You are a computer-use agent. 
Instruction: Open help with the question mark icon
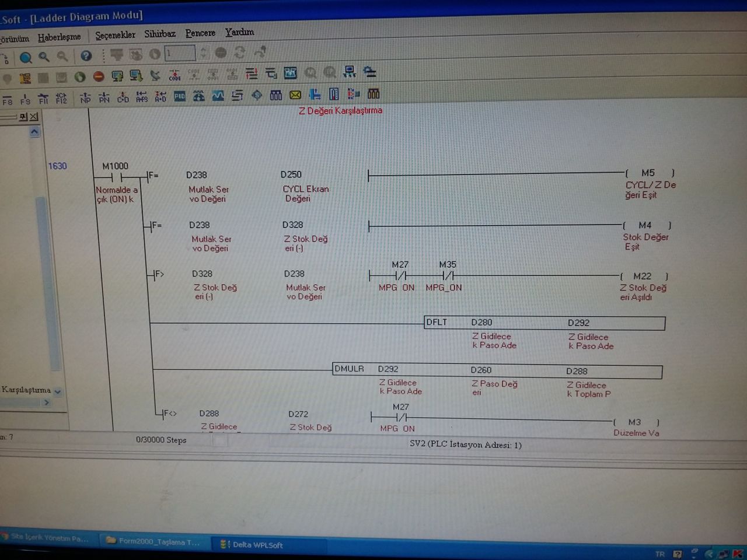click(86, 56)
